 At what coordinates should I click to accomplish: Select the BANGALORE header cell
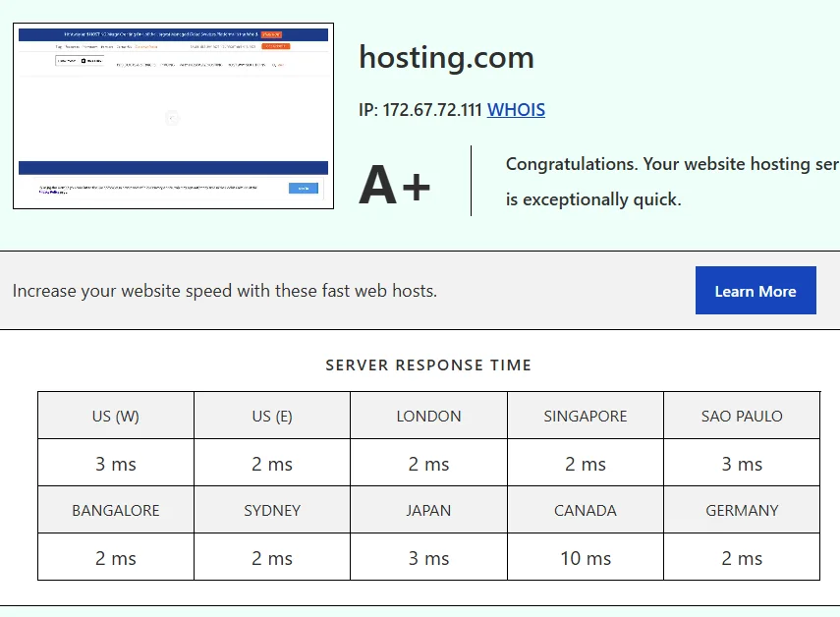[116, 510]
